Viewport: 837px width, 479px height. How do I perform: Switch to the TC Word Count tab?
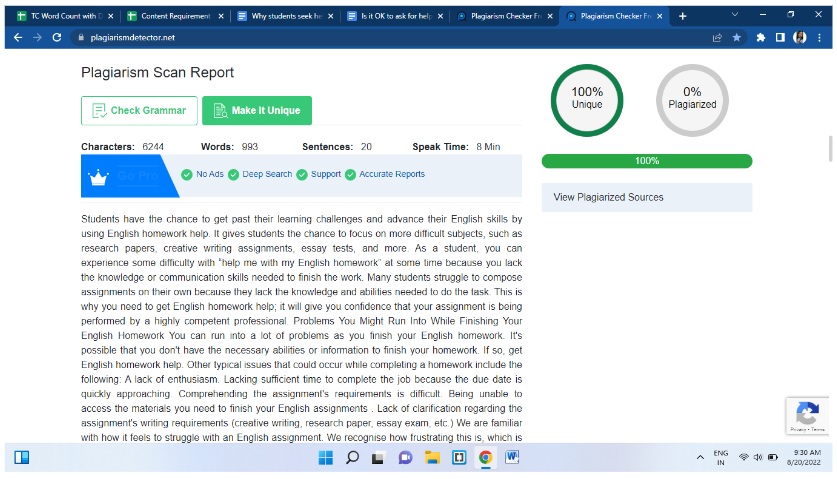(x=60, y=16)
